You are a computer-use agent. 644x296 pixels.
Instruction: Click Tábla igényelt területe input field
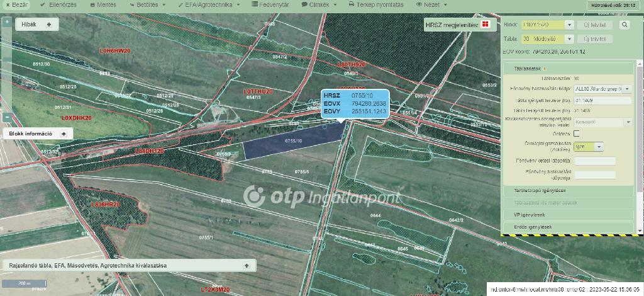602,101
